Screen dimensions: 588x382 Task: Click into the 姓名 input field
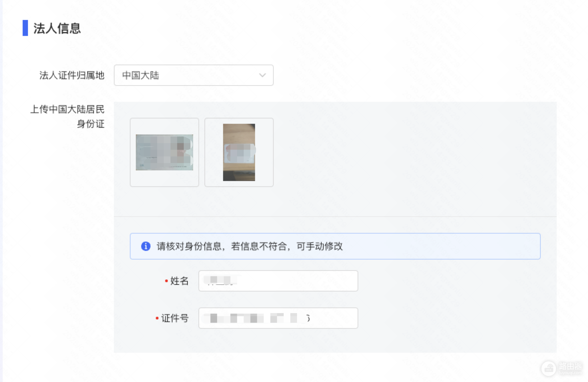[278, 281]
